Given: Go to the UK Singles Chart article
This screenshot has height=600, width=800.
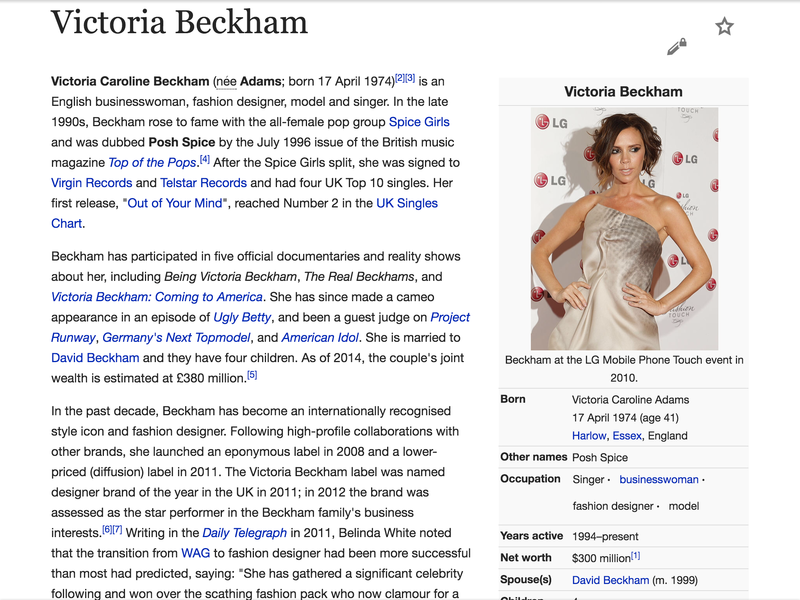Looking at the screenshot, I should click(x=406, y=203).
